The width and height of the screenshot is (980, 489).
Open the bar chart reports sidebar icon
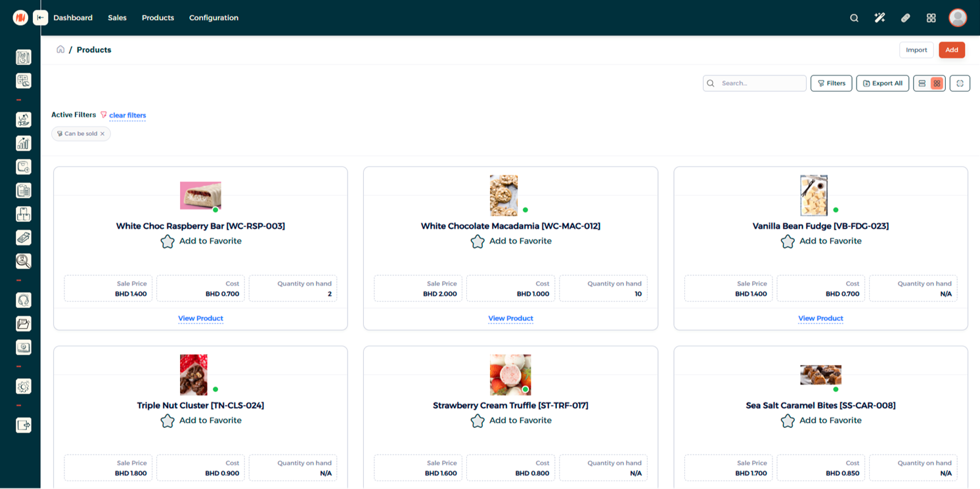pos(24,143)
